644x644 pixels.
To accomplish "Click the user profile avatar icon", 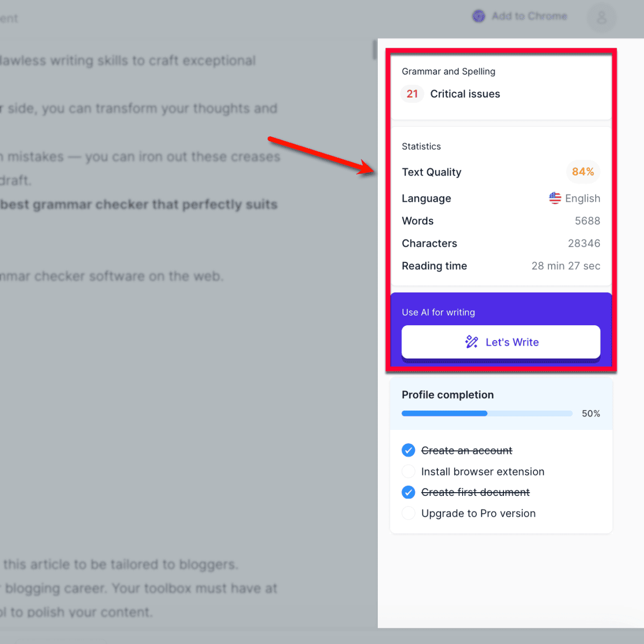I will point(602,18).
